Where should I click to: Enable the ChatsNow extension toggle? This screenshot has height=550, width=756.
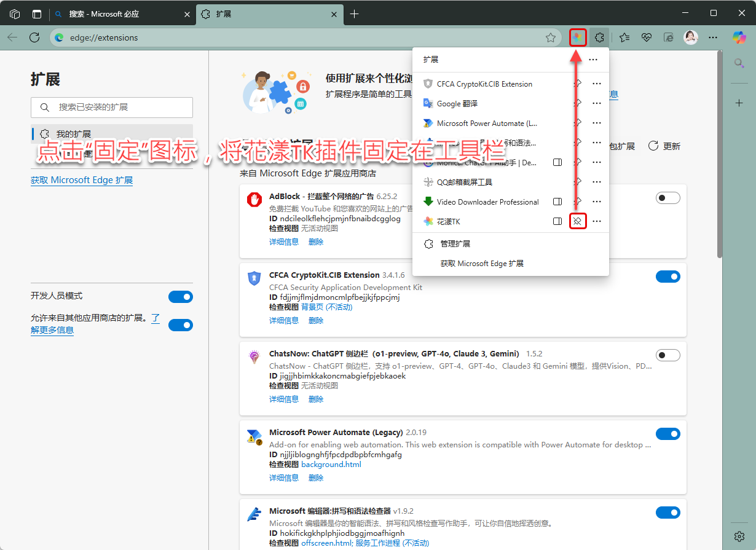pyautogui.click(x=668, y=355)
